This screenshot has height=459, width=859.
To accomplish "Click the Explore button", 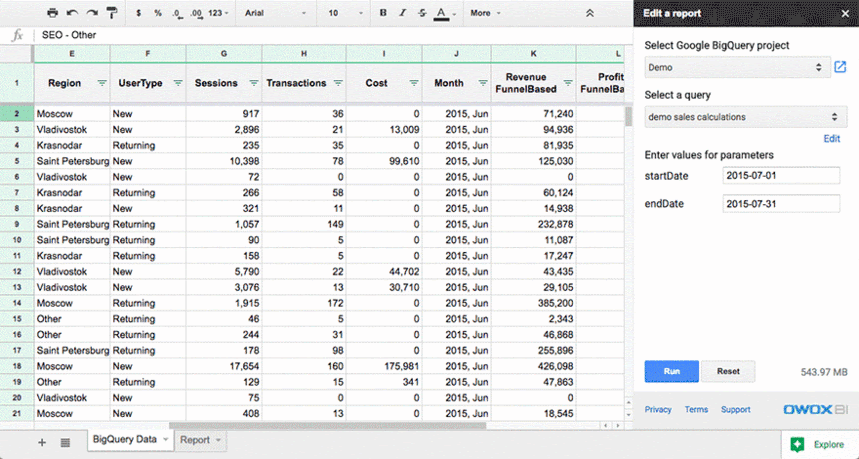I will tap(820, 444).
